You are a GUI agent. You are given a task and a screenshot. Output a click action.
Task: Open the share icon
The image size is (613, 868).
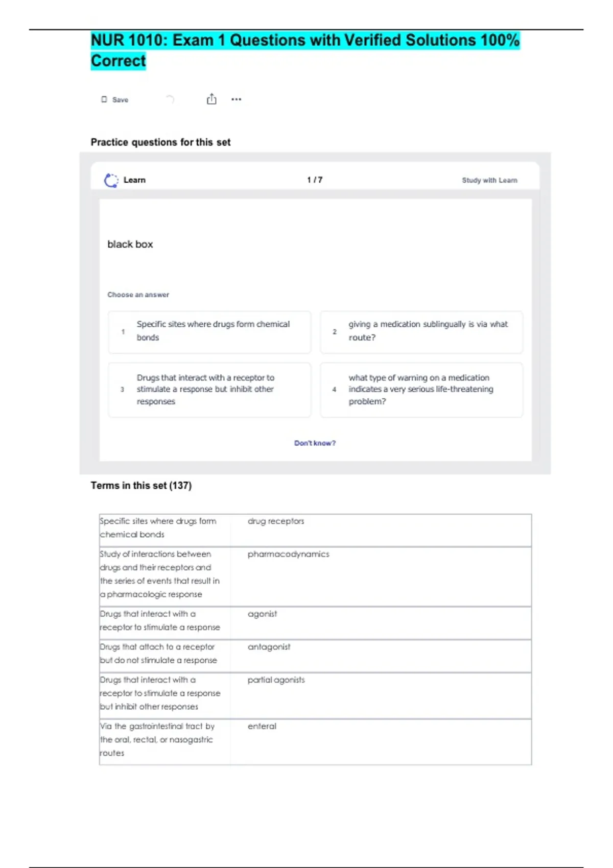pyautogui.click(x=211, y=99)
